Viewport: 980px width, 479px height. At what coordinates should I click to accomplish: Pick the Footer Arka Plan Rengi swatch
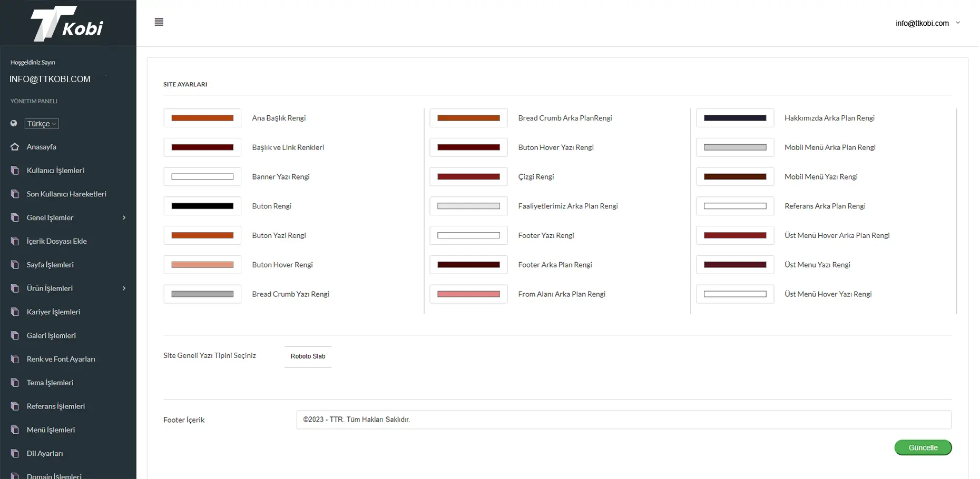coord(468,265)
